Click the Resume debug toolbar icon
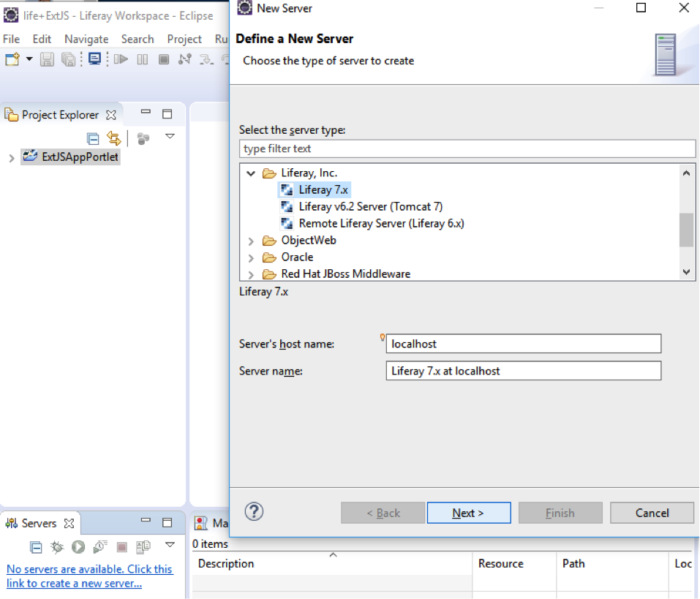The width and height of the screenshot is (700, 599). 121,59
